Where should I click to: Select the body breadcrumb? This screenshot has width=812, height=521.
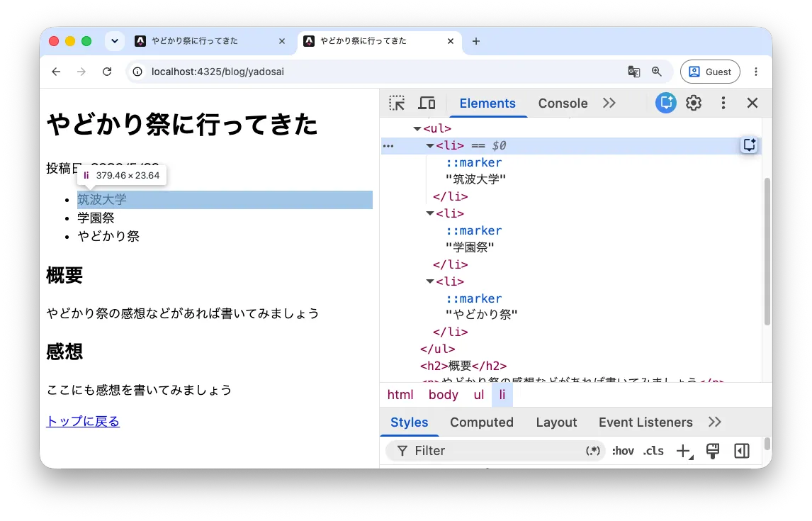click(444, 395)
